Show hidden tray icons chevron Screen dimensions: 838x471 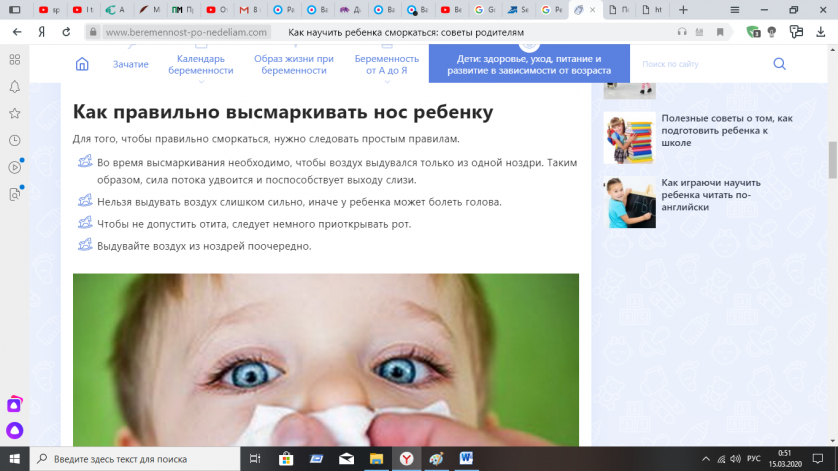coord(706,459)
